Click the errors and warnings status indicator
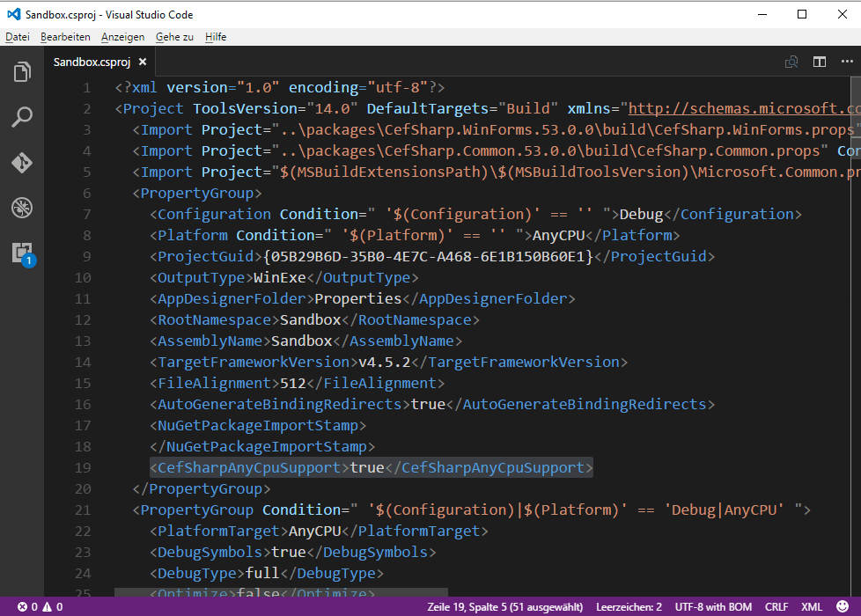This screenshot has width=861, height=616. point(40,606)
